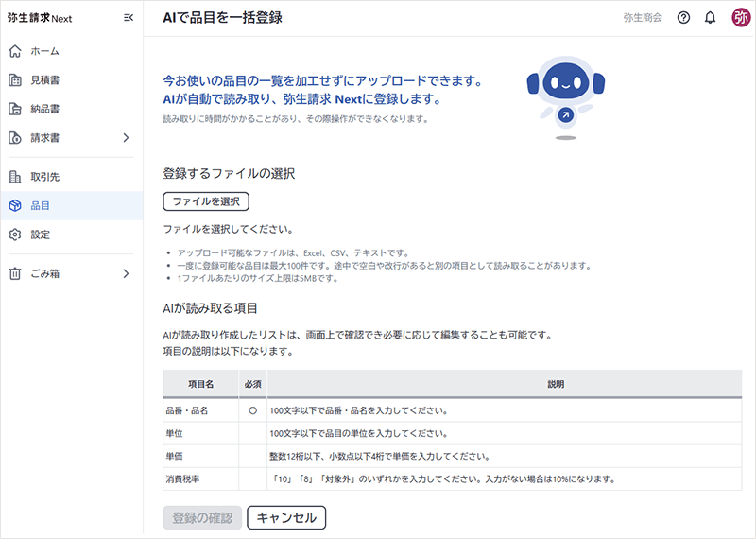
Task: Click the 単価 table cell
Action: (x=200, y=456)
